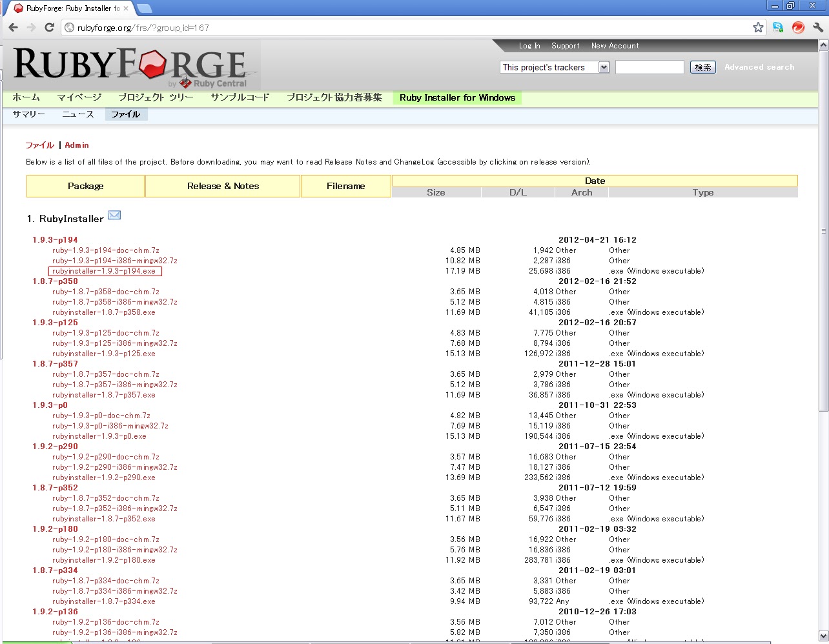
Task: Click the Release & Notes column header
Action: click(223, 186)
